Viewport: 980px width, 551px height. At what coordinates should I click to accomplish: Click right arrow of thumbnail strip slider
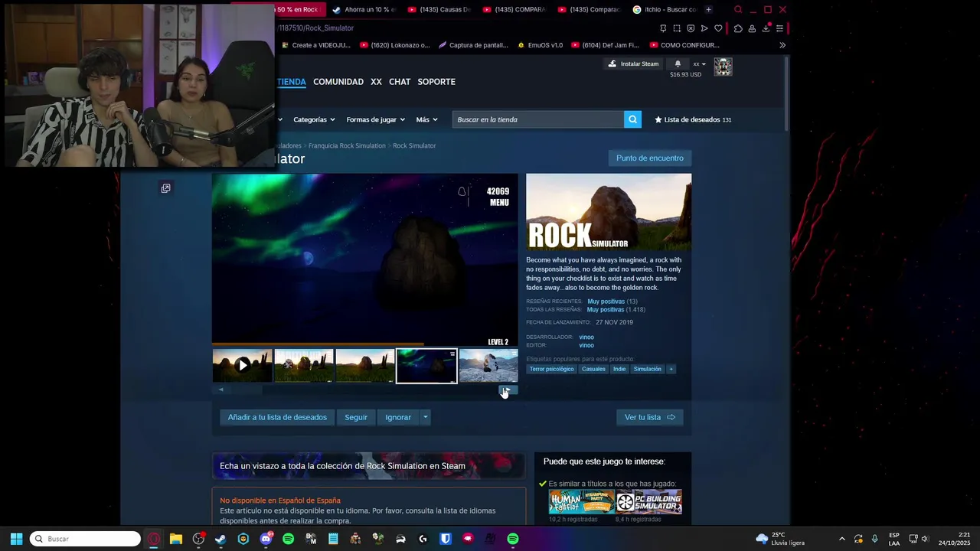(509, 390)
